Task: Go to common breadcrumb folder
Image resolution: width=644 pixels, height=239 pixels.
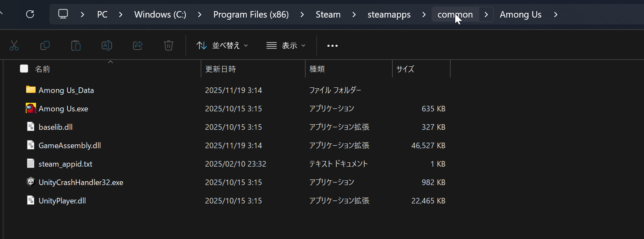Action: [x=455, y=15]
